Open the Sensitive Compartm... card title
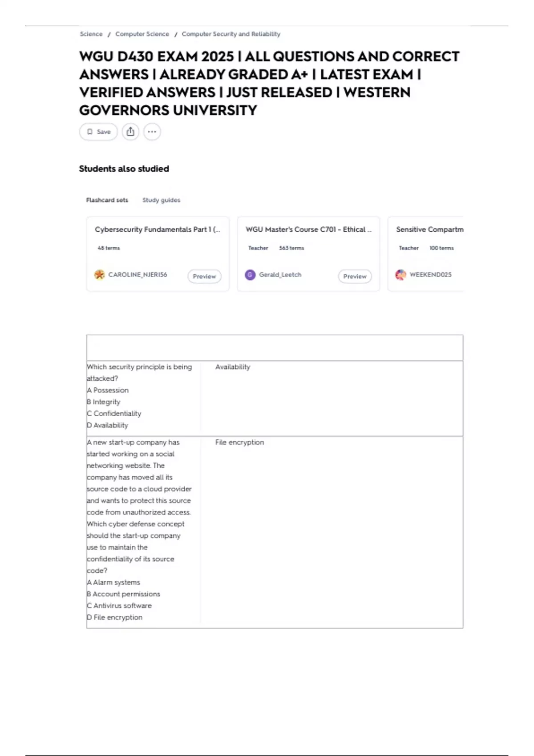Screen dimensions: 534x756 coord(429,229)
